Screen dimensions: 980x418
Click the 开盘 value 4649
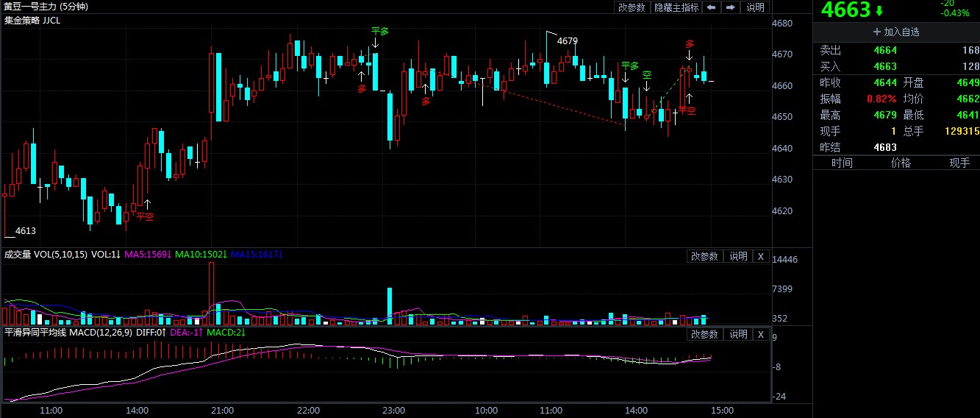point(968,82)
